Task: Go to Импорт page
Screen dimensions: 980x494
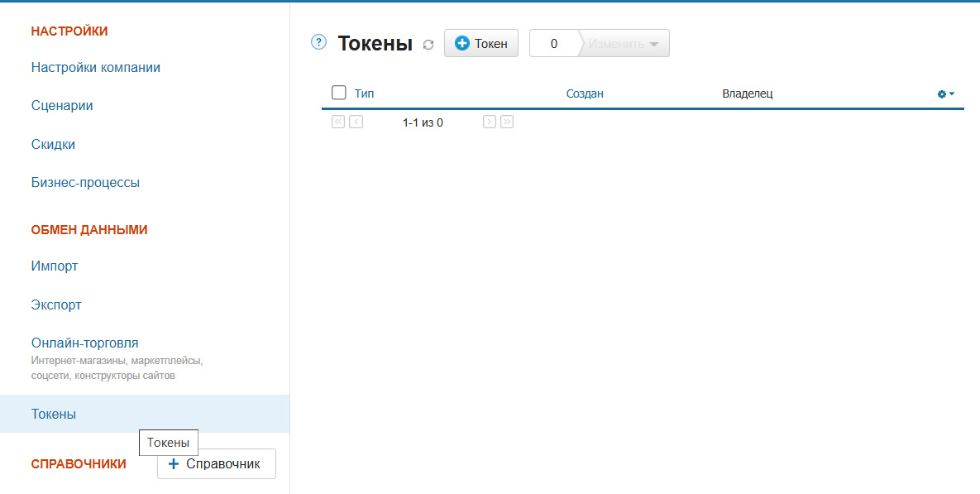Action: tap(55, 266)
